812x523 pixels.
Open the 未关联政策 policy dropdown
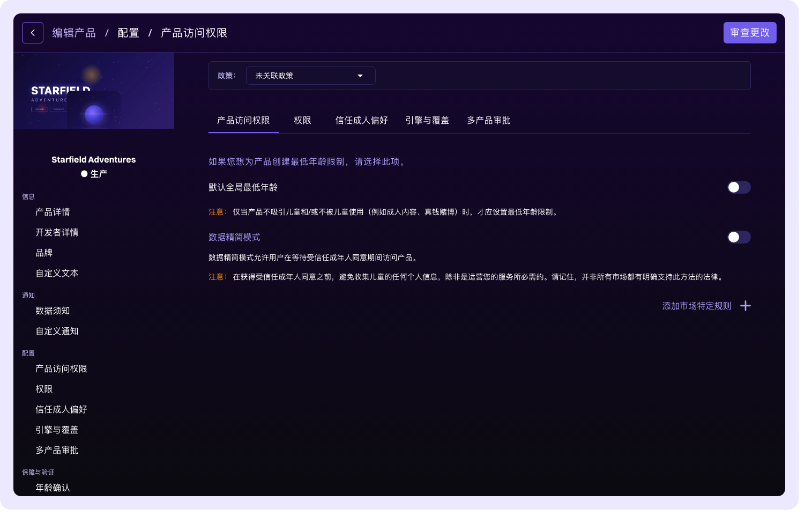point(310,76)
